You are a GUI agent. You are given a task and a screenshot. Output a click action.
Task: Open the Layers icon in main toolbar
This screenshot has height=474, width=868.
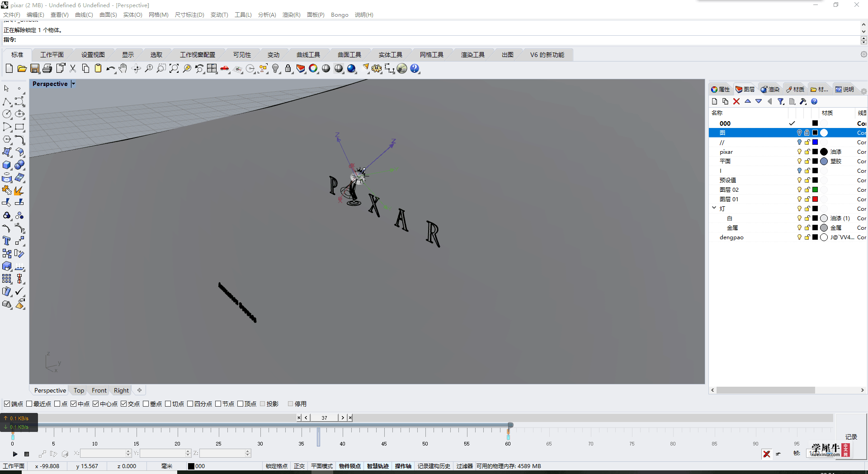pyautogui.click(x=301, y=68)
